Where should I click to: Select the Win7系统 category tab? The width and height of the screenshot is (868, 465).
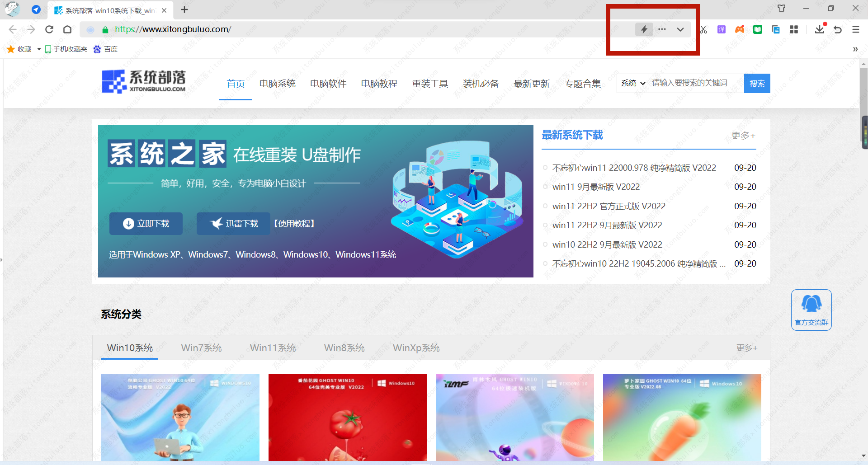tap(201, 348)
